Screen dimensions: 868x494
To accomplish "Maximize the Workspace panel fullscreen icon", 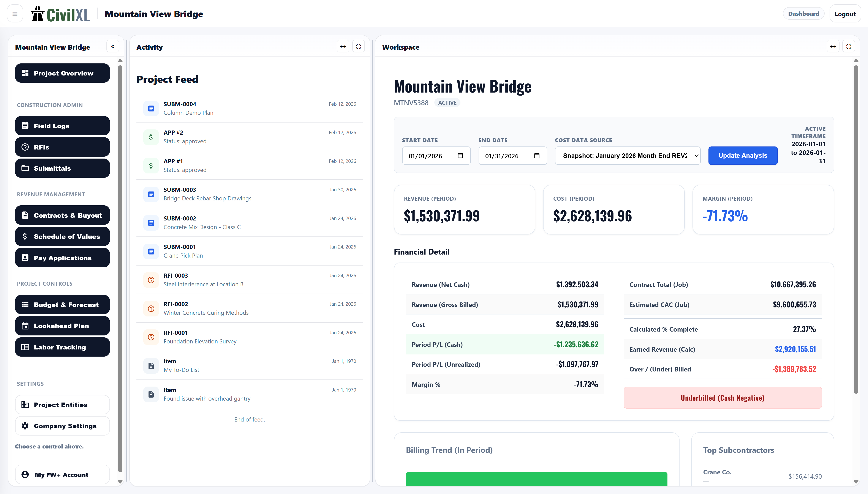I will pyautogui.click(x=848, y=46).
